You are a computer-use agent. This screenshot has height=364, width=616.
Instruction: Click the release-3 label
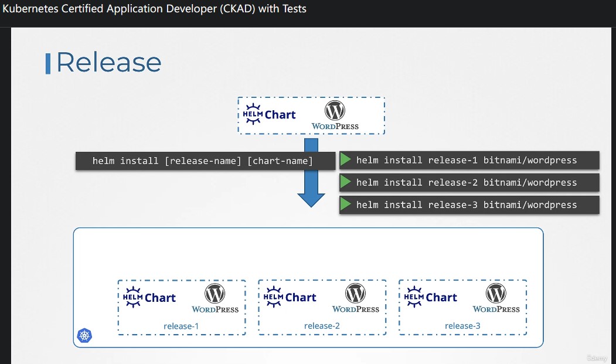pyautogui.click(x=462, y=326)
